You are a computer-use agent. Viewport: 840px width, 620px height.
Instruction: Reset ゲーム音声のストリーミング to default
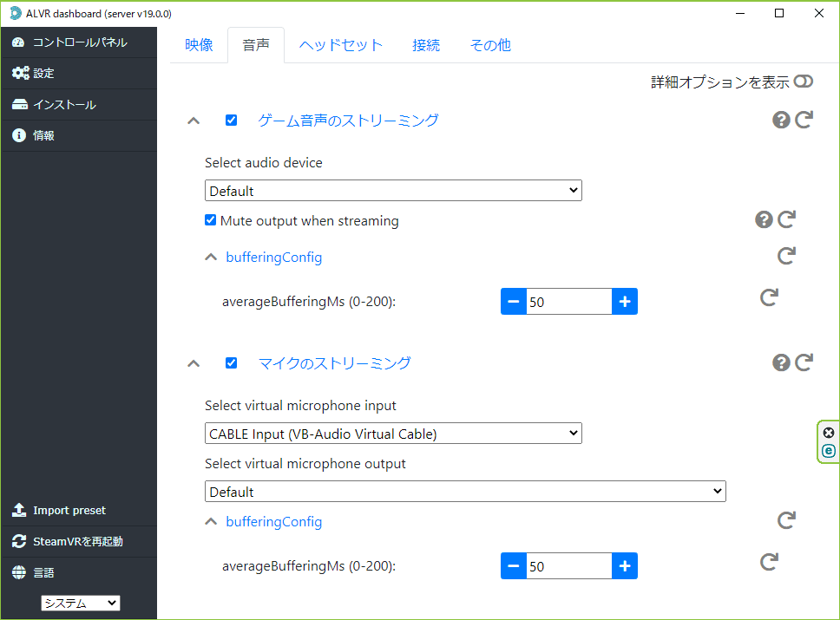[804, 120]
